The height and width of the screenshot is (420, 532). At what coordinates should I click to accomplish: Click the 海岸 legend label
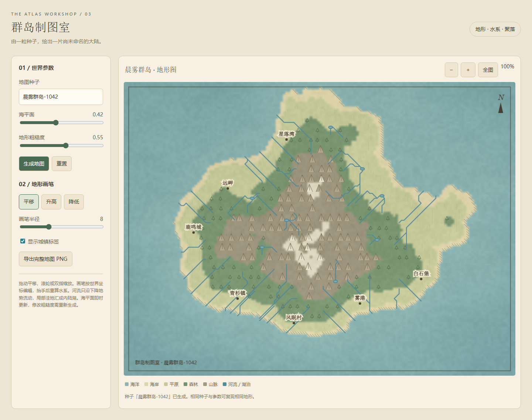tap(154, 385)
